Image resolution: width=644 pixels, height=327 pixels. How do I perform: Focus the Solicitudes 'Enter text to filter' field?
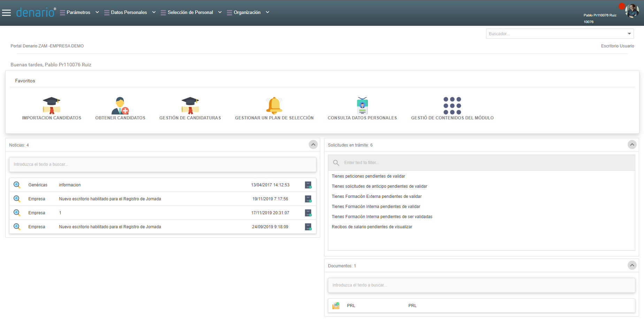click(482, 163)
